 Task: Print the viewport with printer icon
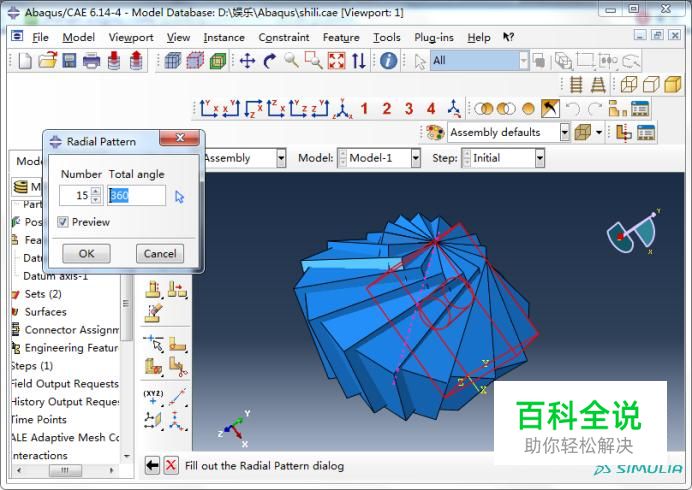(x=91, y=61)
